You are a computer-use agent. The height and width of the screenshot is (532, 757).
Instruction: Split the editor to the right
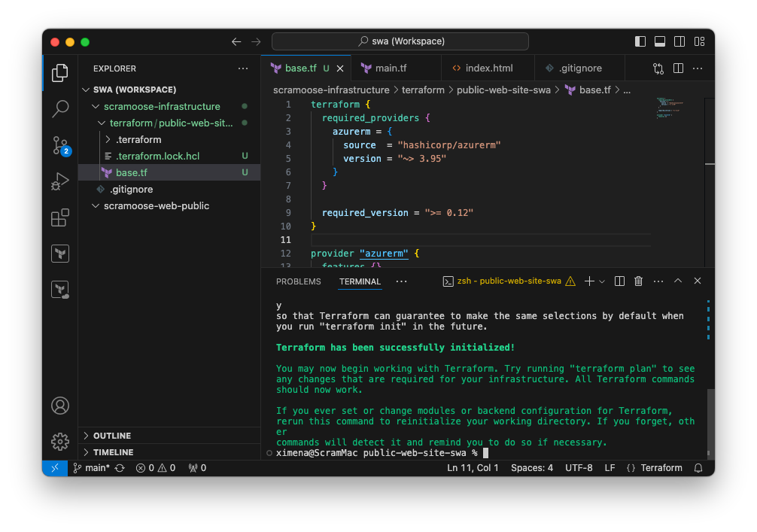[678, 68]
